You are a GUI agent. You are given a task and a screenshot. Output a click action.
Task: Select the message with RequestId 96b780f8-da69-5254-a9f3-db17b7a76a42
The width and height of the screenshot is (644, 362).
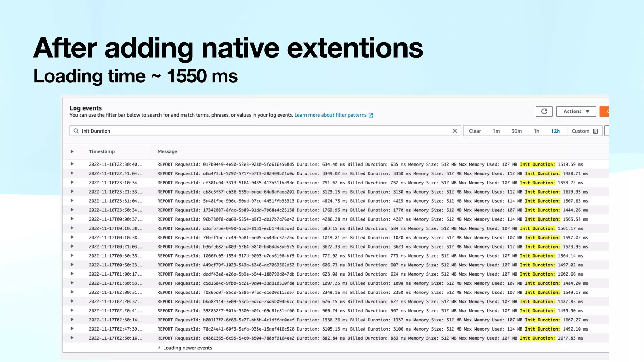373,219
